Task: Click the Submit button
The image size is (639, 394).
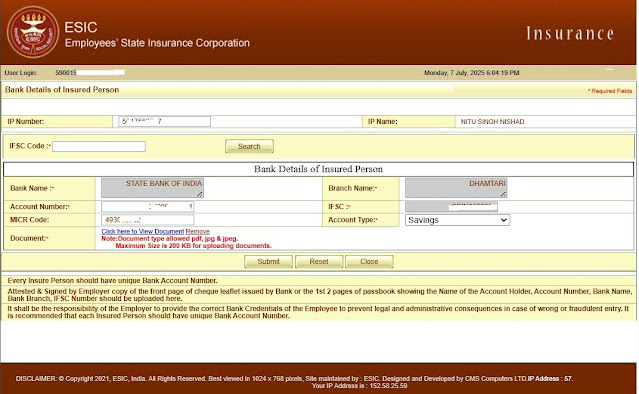Action: pos(269,262)
